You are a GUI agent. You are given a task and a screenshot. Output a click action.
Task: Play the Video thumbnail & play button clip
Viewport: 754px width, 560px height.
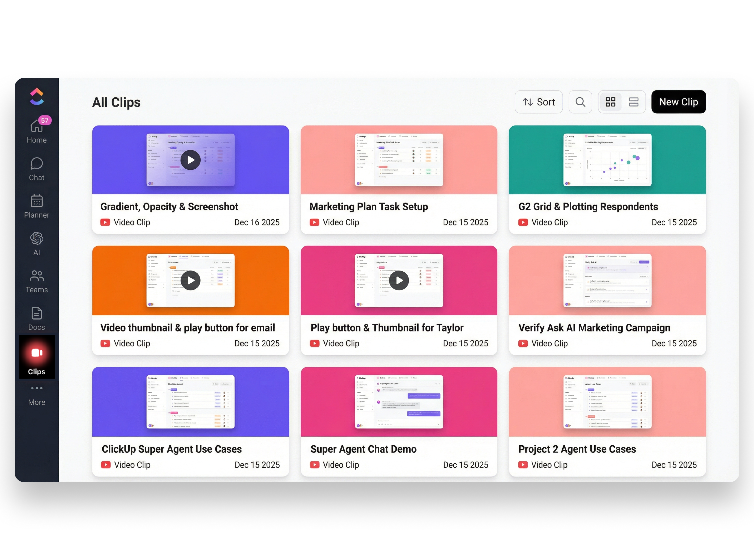pos(191,281)
